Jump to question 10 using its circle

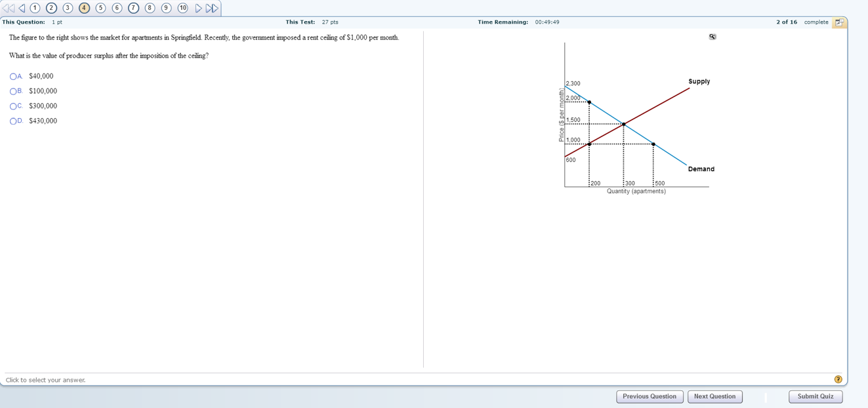pos(182,7)
